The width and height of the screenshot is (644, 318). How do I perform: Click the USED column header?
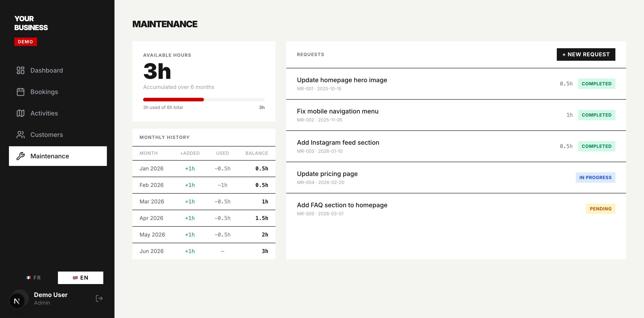tap(222, 153)
